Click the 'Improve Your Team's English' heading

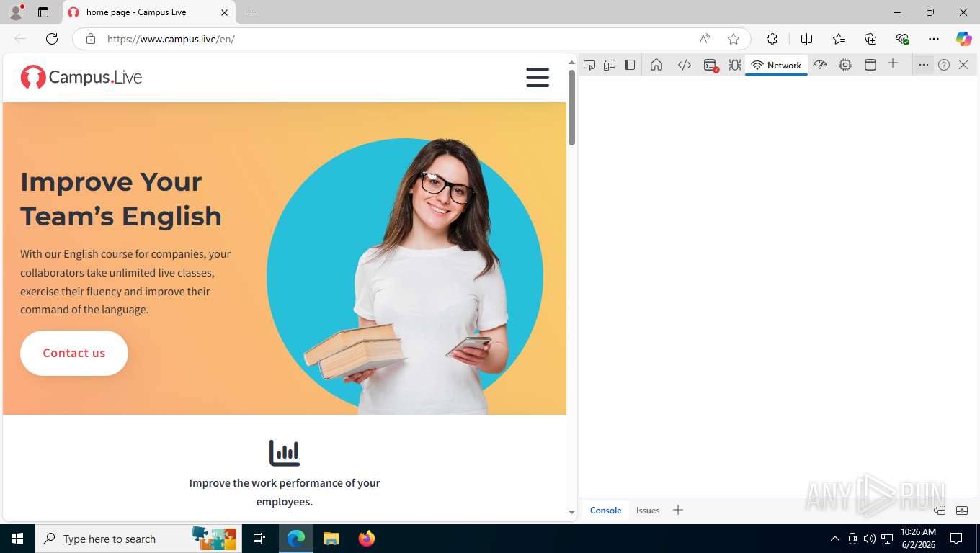(121, 199)
